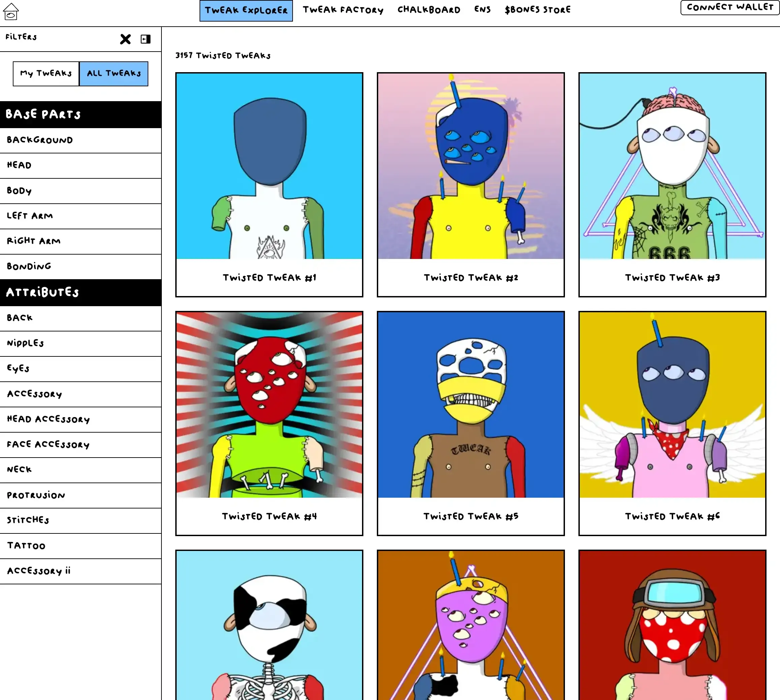This screenshot has width=780, height=700.
Task: Expand the Eyes attribute filter
Action: pyautogui.click(x=80, y=369)
